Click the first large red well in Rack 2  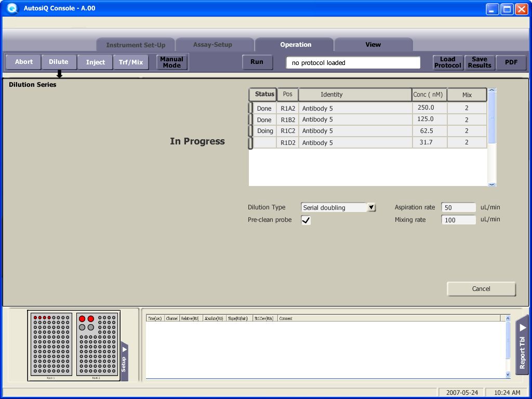[x=82, y=318]
